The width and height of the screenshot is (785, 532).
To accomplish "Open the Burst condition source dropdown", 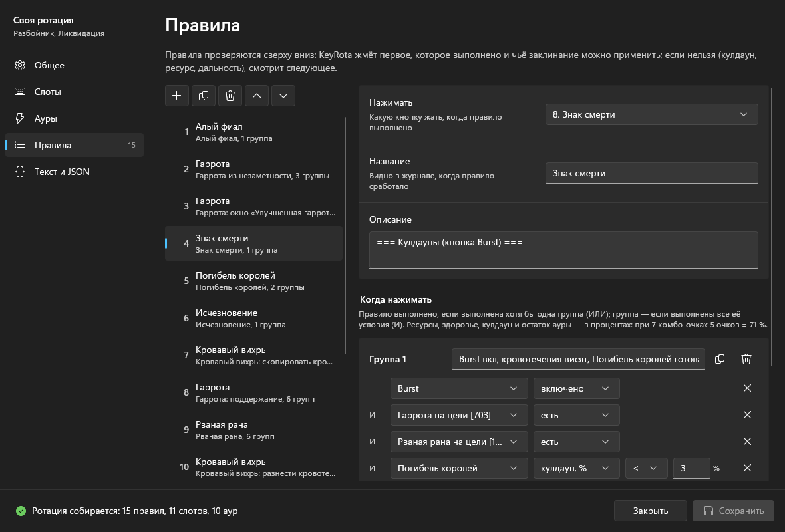I will (459, 388).
